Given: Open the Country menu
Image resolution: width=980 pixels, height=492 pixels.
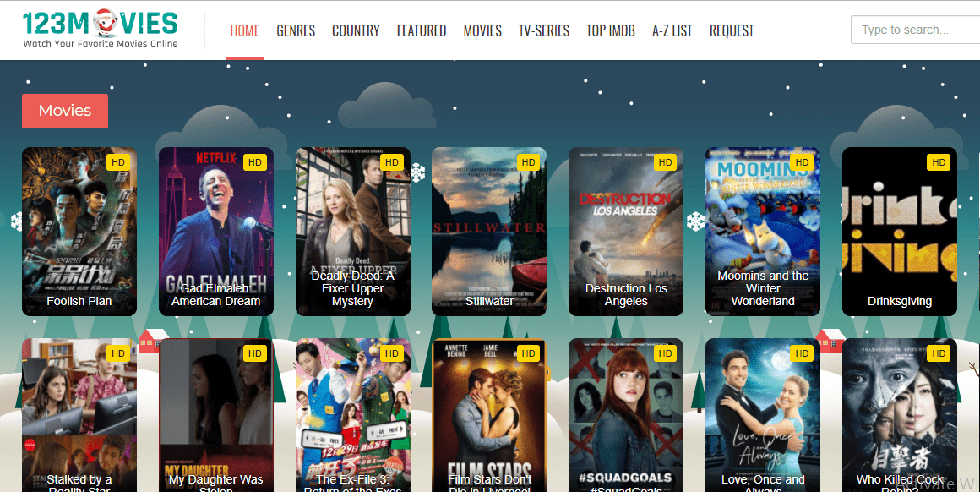Looking at the screenshot, I should click(x=356, y=30).
